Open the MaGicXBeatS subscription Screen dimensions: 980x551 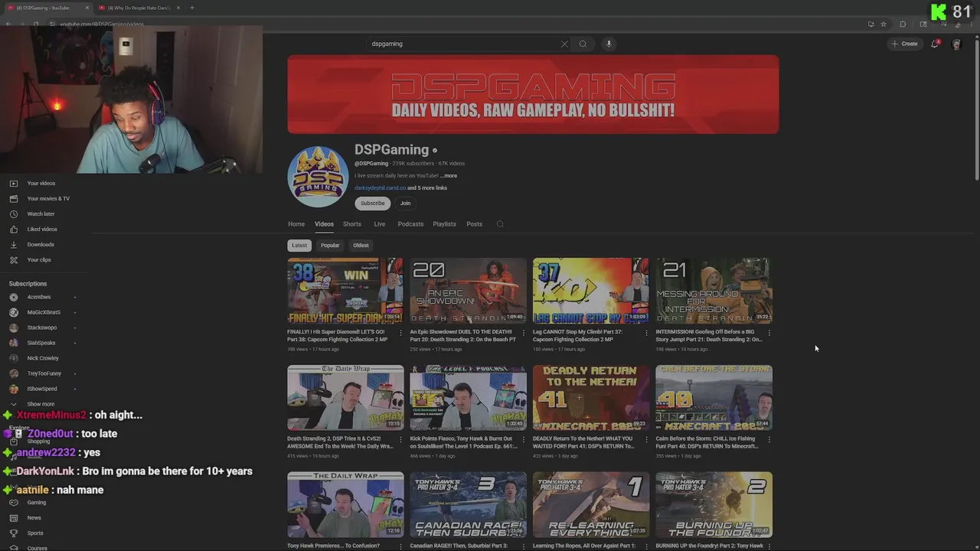[43, 312]
